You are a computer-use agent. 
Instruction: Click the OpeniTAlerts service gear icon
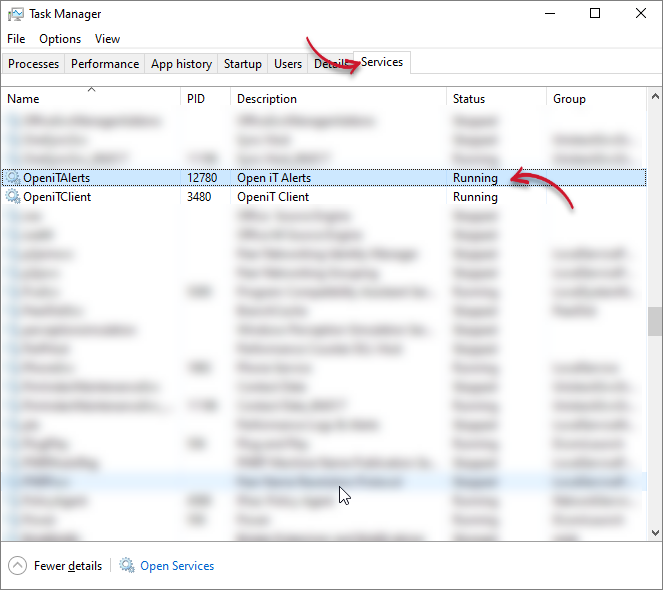13,178
